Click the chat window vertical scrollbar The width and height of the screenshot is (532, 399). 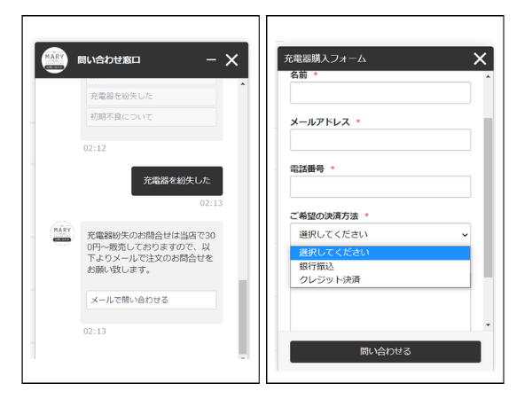[242, 315]
